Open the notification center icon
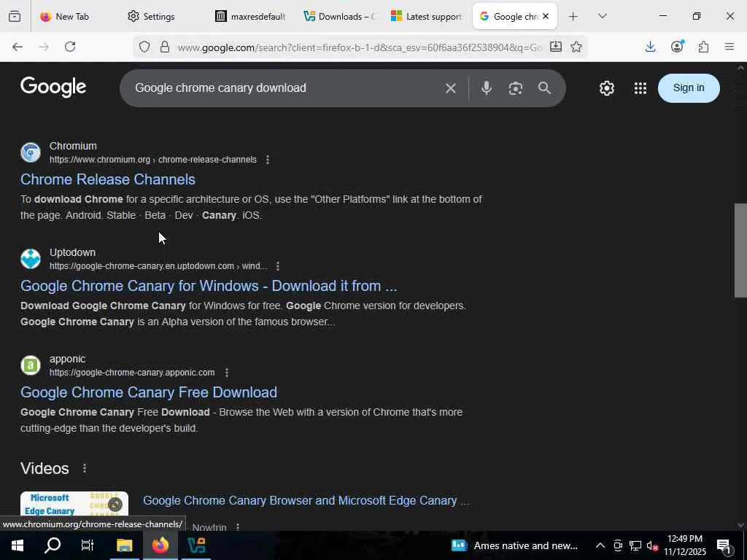 coord(724,546)
